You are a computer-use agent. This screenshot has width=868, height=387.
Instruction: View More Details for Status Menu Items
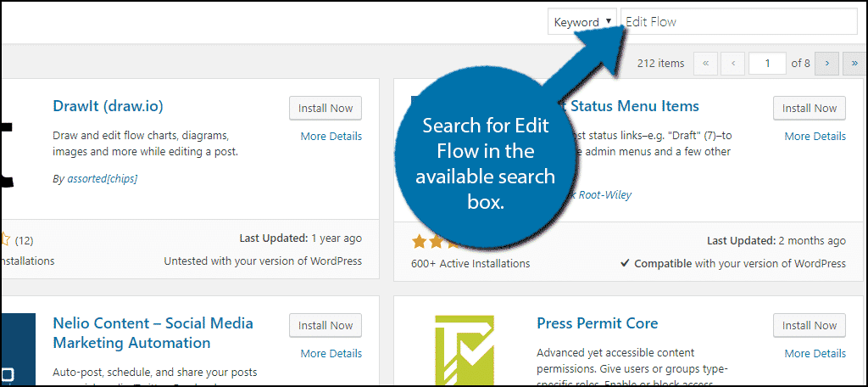815,136
